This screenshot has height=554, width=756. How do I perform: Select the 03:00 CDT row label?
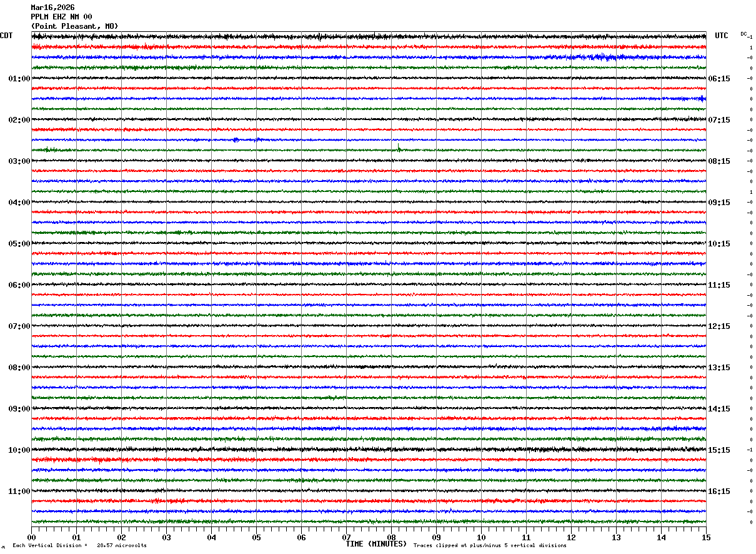(19, 161)
